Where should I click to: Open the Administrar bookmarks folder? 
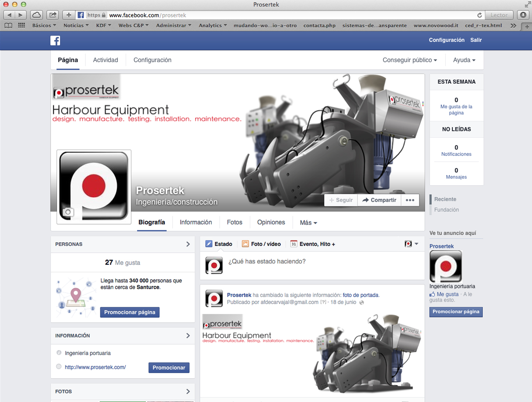[174, 25]
